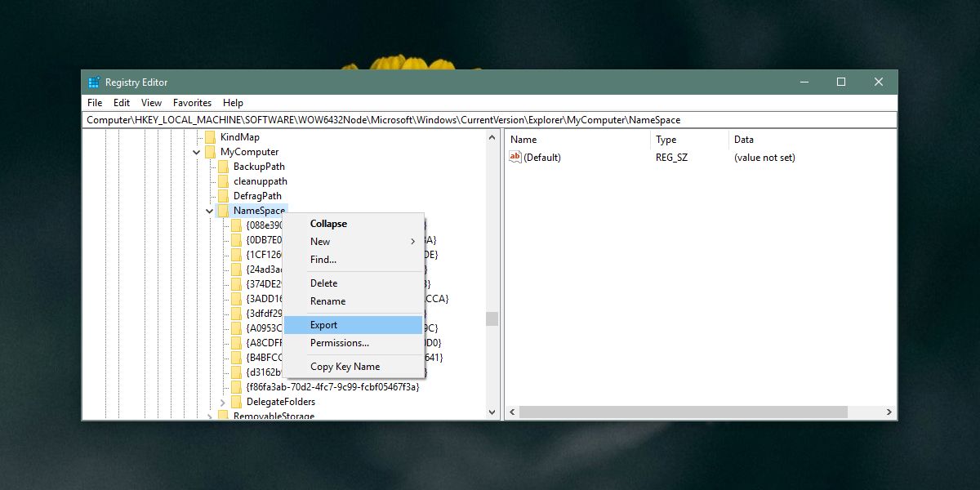Expand the DelegateFolders tree node
The width and height of the screenshot is (980, 490).
[223, 402]
